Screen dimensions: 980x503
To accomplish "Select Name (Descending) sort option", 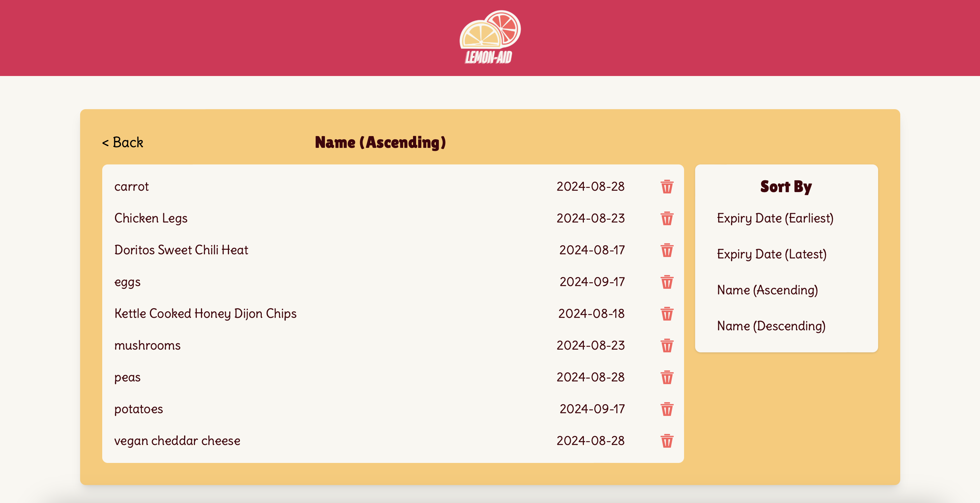I will click(x=771, y=326).
